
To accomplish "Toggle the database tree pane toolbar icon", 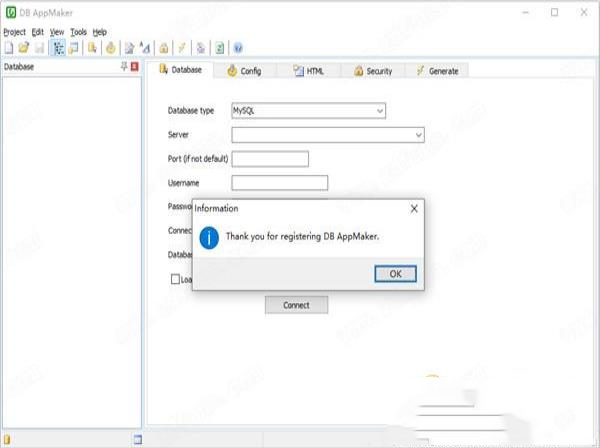I will [x=59, y=48].
